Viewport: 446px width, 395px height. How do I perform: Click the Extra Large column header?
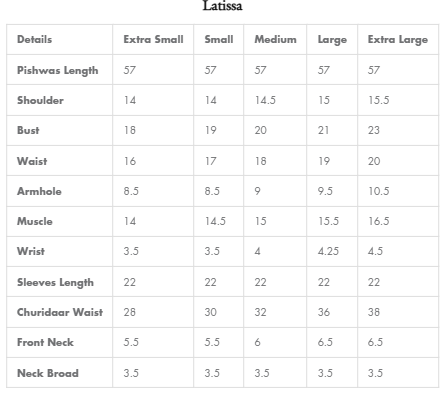(x=398, y=40)
